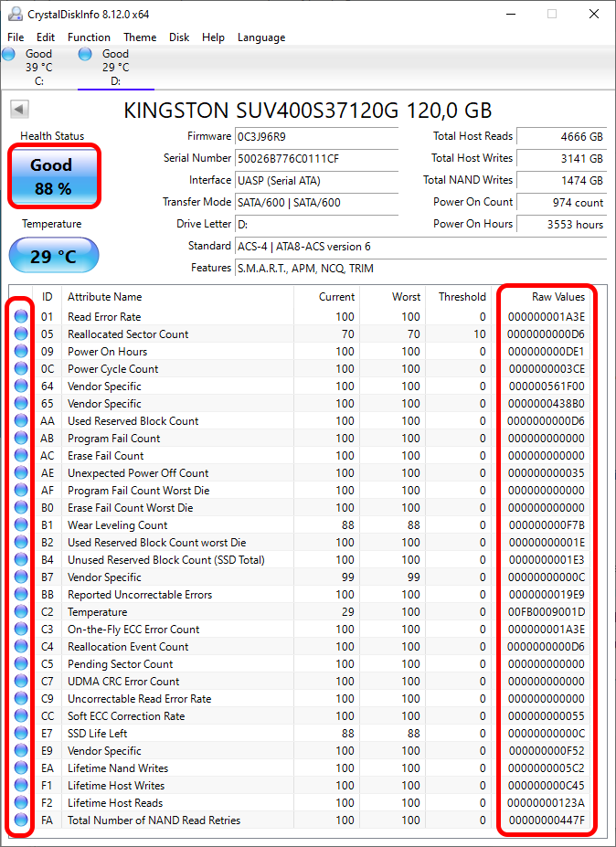Open the Disk menu
The width and height of the screenshot is (616, 847).
179,37
